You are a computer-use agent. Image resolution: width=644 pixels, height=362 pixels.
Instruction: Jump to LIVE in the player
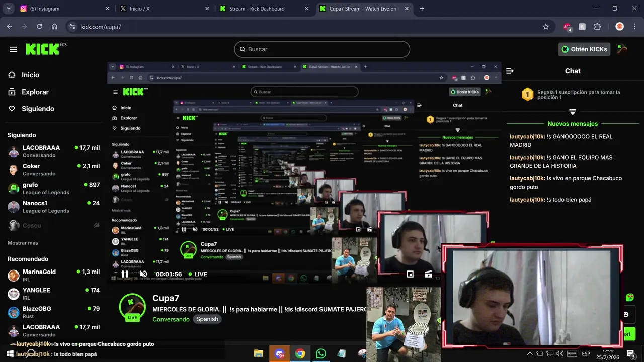coord(198,274)
